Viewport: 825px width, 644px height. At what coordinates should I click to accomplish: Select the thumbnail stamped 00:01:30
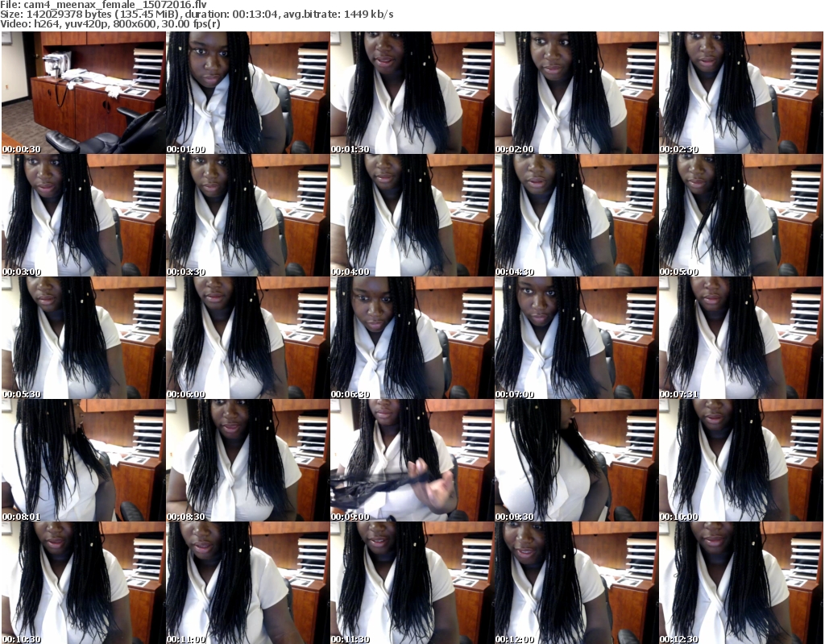[412, 93]
